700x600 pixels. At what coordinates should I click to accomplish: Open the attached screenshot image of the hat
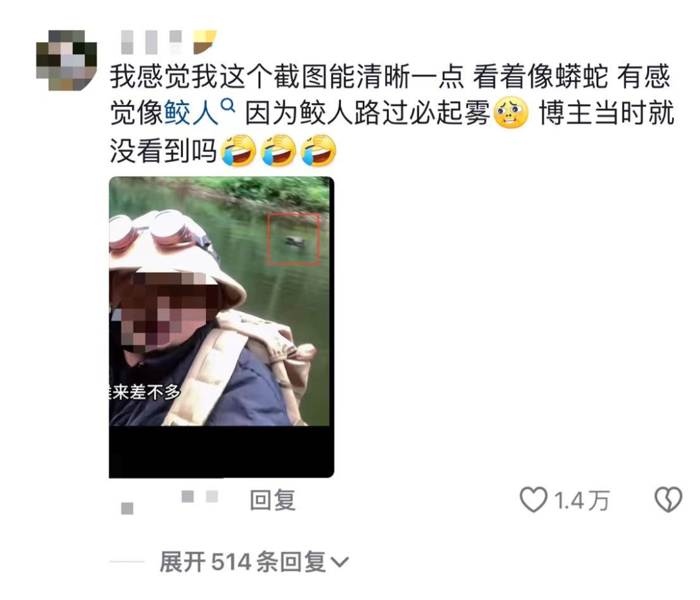point(222,327)
